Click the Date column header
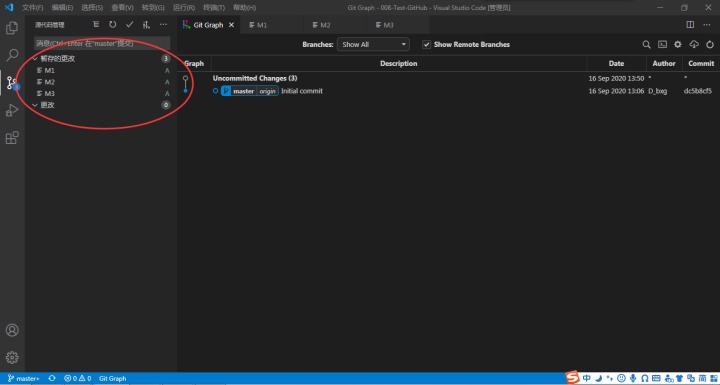This screenshot has height=385, width=720. (616, 63)
